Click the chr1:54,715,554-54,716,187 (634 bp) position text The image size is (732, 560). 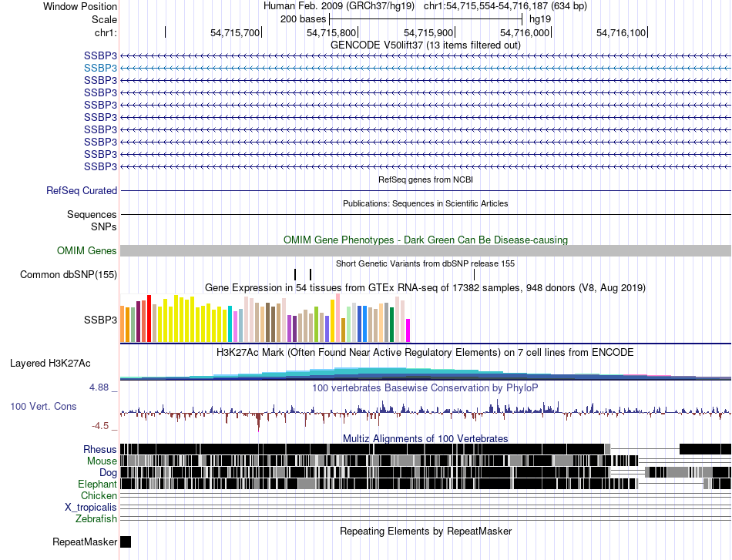(x=505, y=6)
